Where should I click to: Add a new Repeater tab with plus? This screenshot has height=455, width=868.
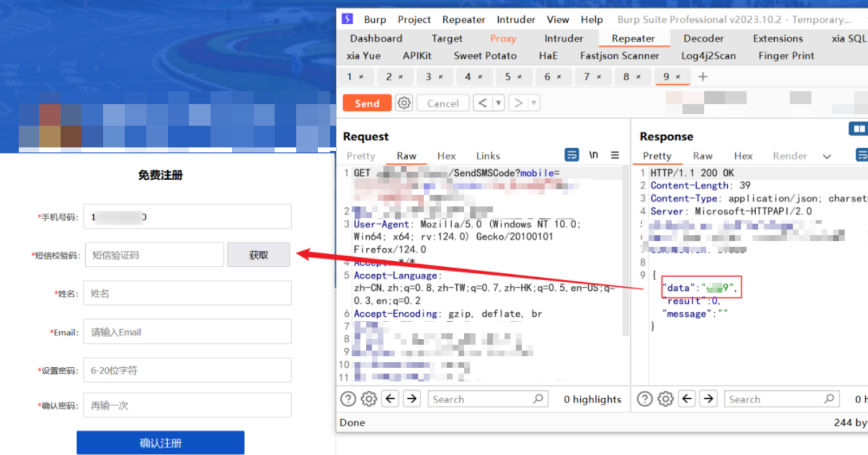tap(703, 77)
